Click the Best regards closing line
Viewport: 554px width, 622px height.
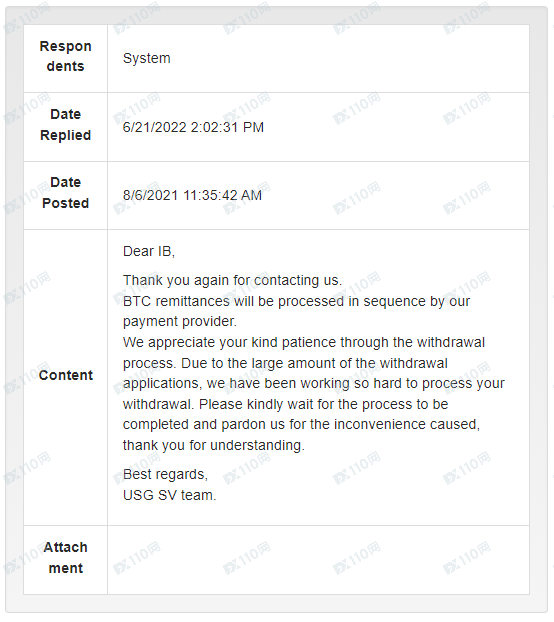point(165,474)
